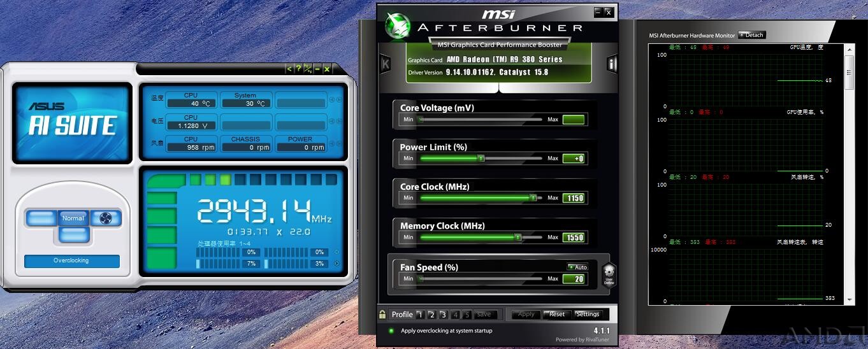Screen dimensions: 868x349
Task: Toggle the °C/°F unit icon in AI Suite
Action: 308,69
